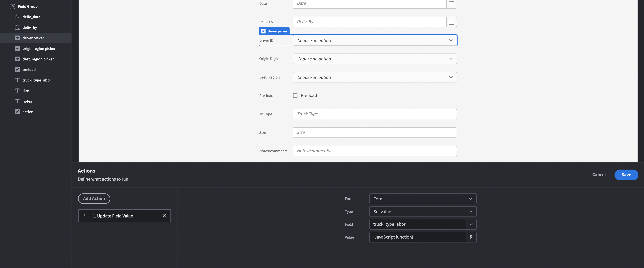Open the date picker beside Deliv. By
644x268 pixels.
tap(451, 22)
